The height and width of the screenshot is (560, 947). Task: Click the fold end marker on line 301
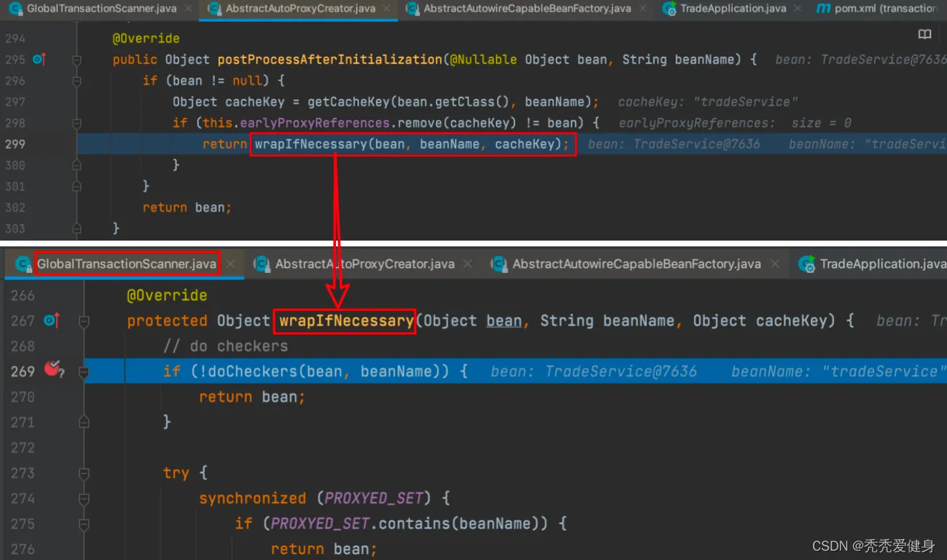click(77, 186)
